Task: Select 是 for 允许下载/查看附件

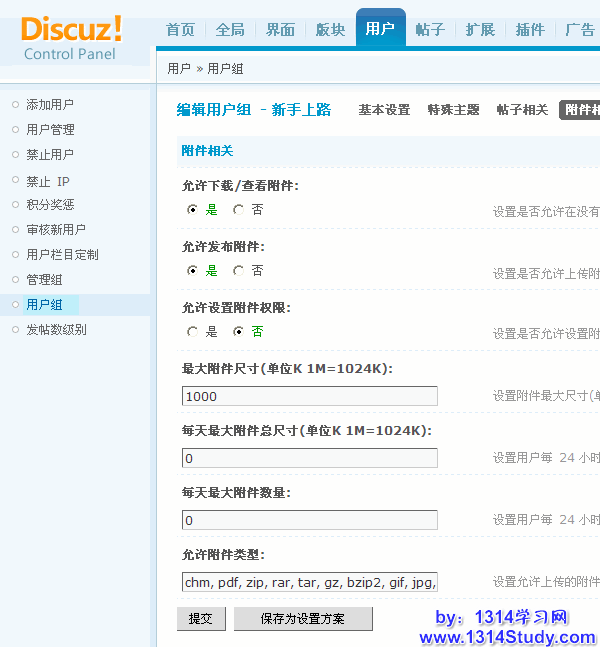Action: pos(193,210)
